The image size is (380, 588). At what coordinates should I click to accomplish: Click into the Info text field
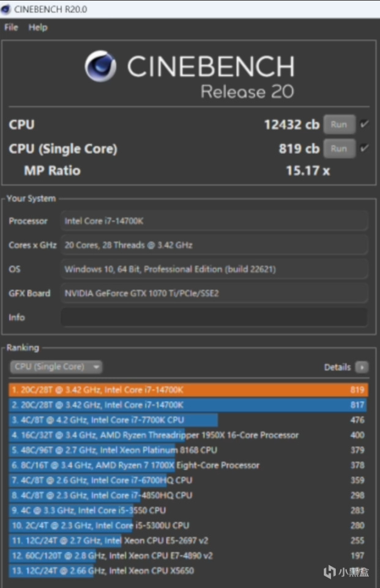(x=214, y=317)
